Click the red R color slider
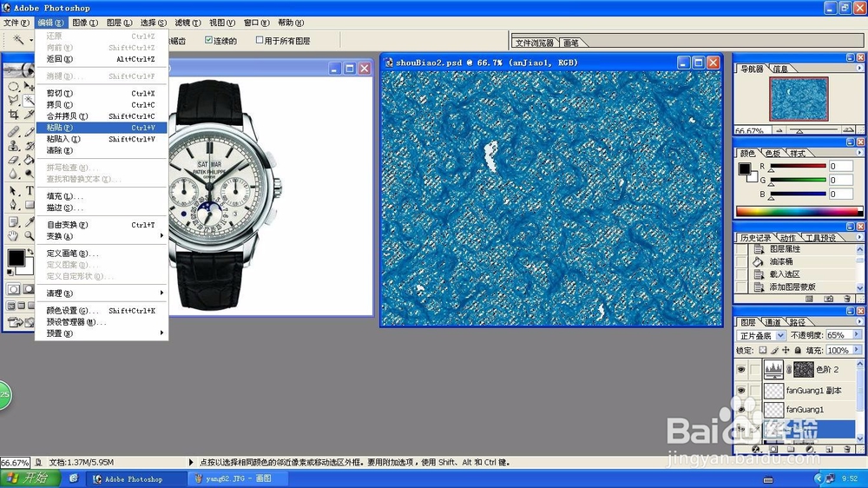The width and height of the screenshot is (868, 488). [798, 166]
